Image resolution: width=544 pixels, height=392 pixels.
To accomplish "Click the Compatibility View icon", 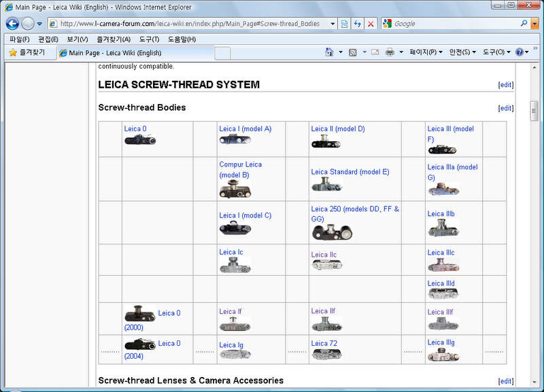I will 344,24.
